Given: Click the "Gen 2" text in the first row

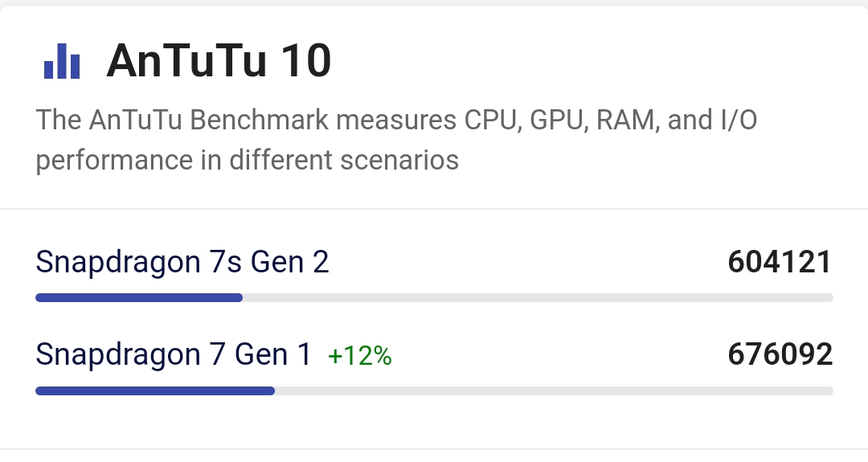Looking at the screenshot, I should coord(290,262).
